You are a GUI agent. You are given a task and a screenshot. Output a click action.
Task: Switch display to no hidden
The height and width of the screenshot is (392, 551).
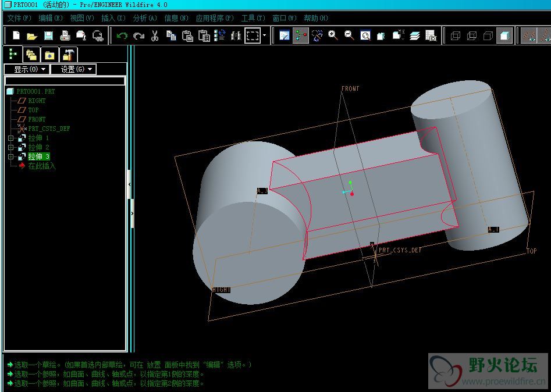[488, 35]
